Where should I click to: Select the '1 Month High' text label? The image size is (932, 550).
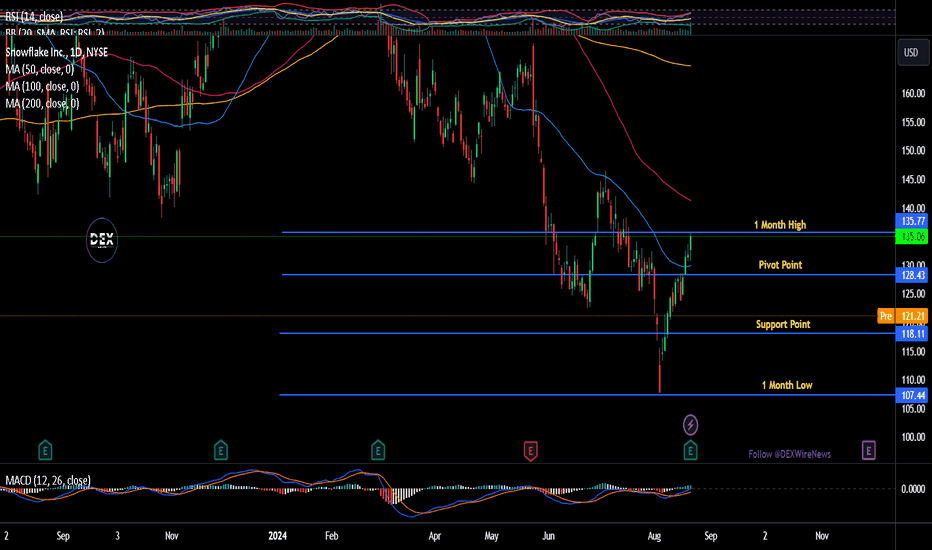click(x=780, y=225)
